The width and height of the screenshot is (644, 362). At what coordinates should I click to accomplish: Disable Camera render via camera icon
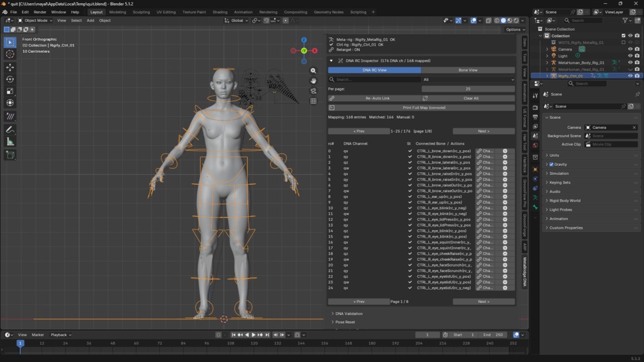tap(637, 49)
